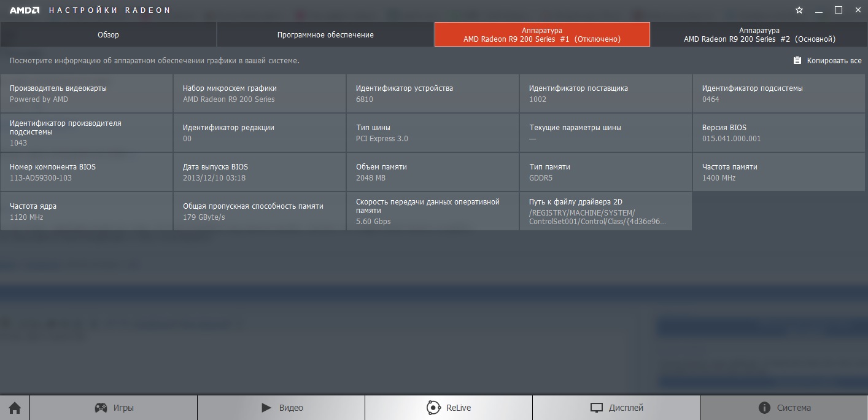Click the AMD logo in title bar
Image resolution: width=868 pixels, height=420 pixels.
[x=25, y=10]
